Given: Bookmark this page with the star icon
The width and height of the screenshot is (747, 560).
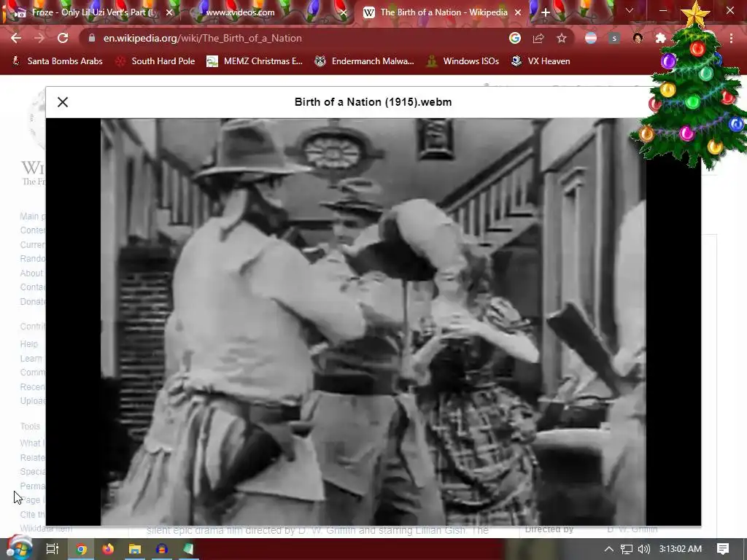Looking at the screenshot, I should tap(562, 38).
